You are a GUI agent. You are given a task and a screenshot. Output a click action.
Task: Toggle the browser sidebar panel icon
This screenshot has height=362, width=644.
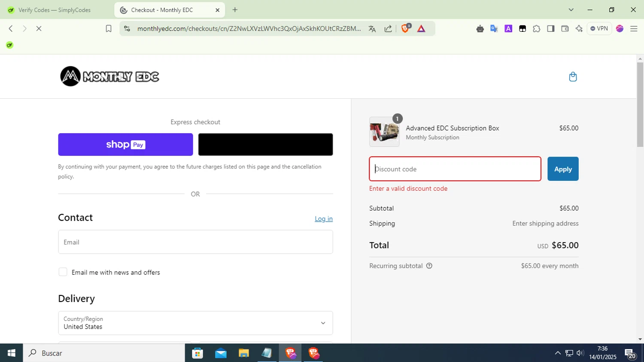(551, 29)
